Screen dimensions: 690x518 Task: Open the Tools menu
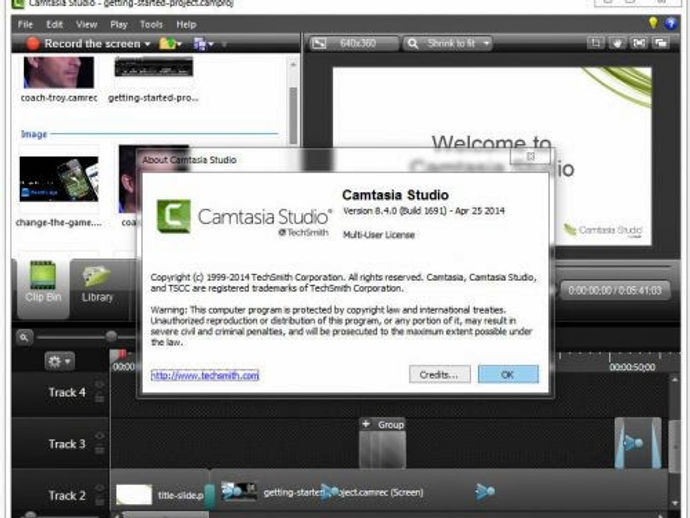pyautogui.click(x=151, y=25)
